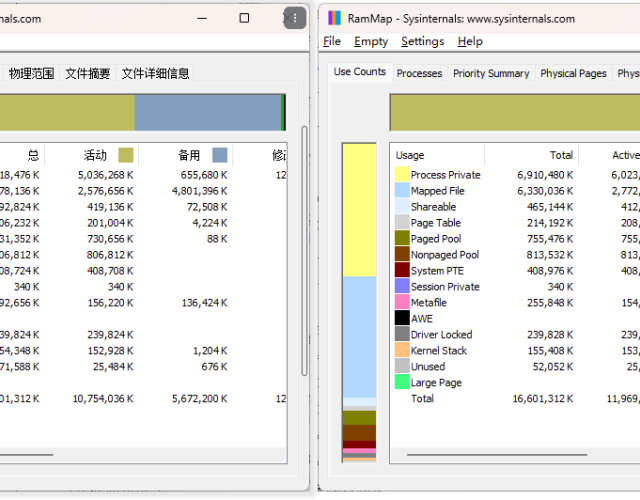Select the Process Private row label
Viewport: 640px width, 500px height.
445,175
